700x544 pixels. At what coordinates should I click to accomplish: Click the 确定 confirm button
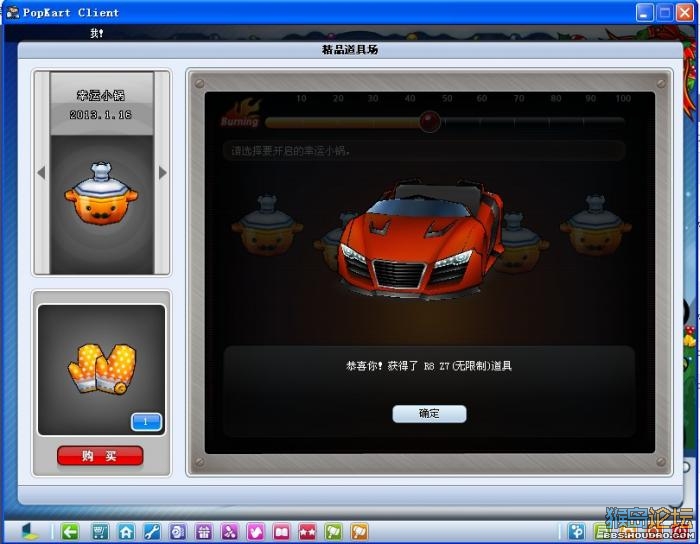click(429, 414)
